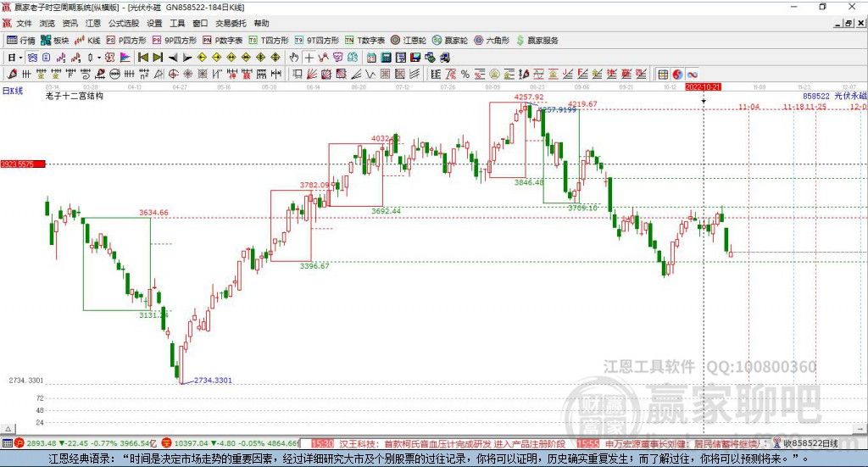Select the crosshair cursor tool
The height and width of the screenshot is (467, 868).
[309, 58]
